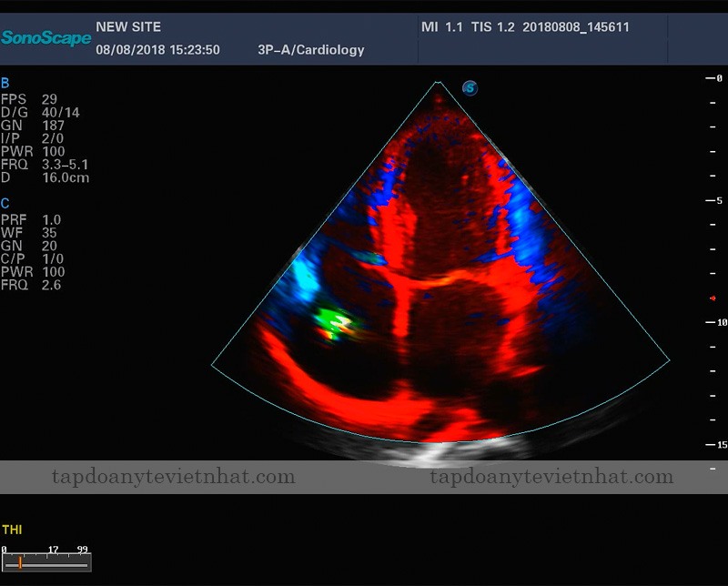Click the PRF 1.0 parameter

31,219
